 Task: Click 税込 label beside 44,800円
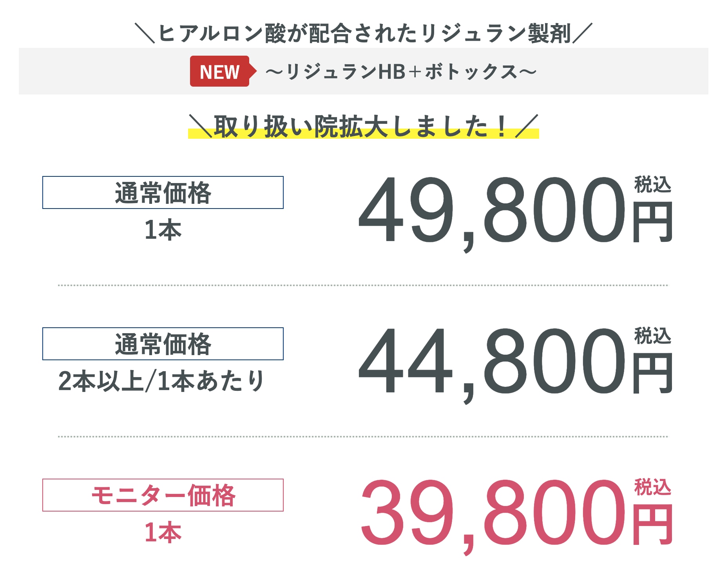(652, 336)
